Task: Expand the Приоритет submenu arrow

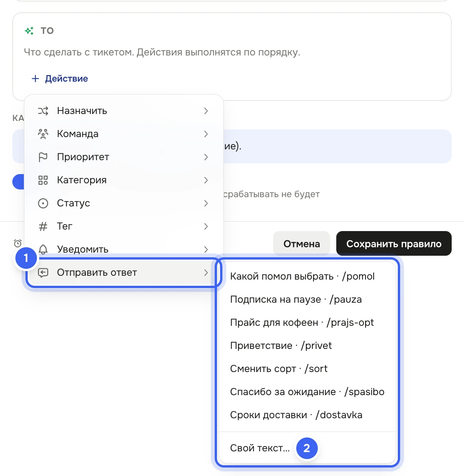Action: (206, 157)
